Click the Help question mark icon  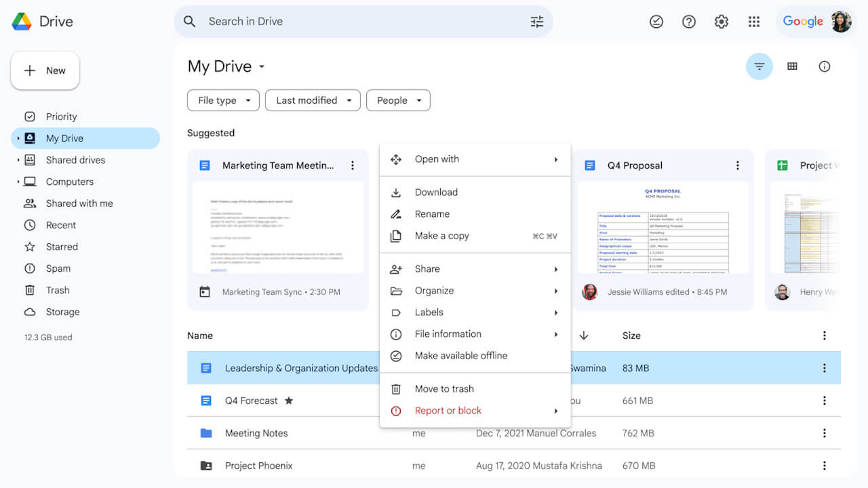688,22
